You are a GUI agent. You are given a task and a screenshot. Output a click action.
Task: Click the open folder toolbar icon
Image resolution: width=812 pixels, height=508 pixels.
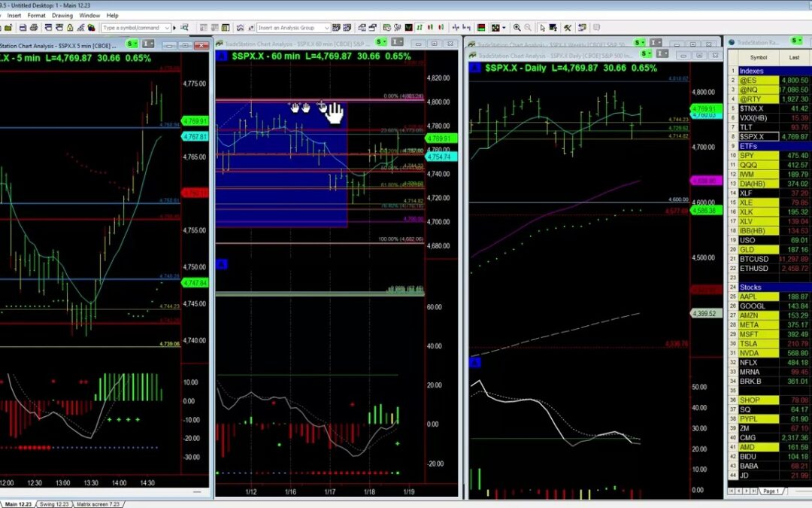[8, 28]
